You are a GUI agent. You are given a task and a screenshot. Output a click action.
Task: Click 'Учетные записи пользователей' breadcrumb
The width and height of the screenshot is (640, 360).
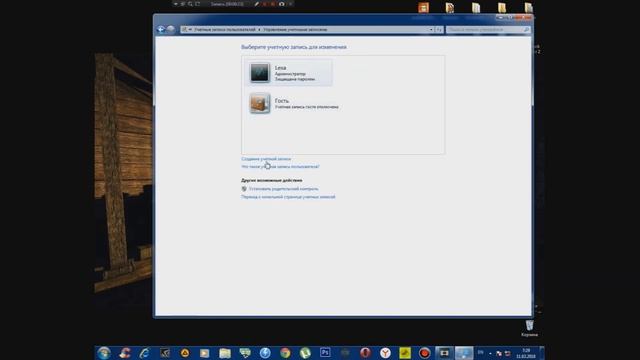(x=224, y=29)
